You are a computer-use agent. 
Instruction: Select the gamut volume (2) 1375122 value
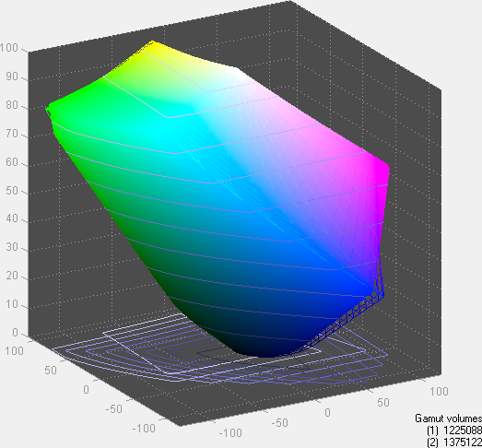(454, 442)
